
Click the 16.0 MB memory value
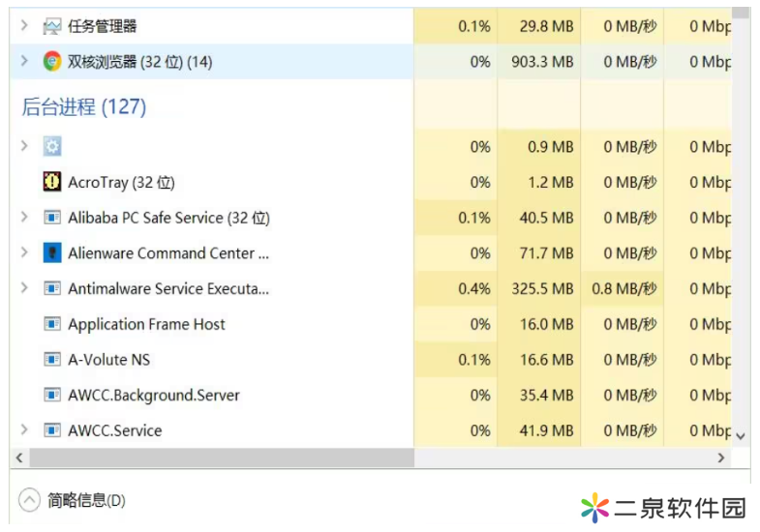click(x=546, y=324)
